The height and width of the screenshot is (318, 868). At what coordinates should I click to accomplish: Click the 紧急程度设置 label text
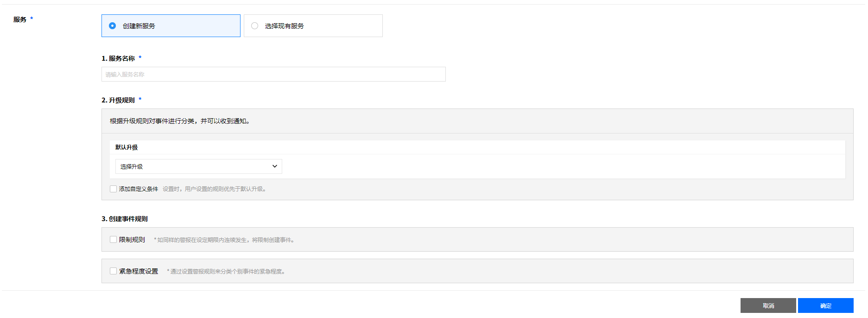point(139,271)
